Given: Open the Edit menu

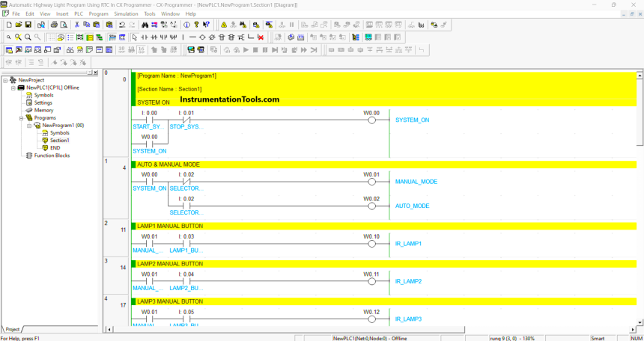Looking at the screenshot, I should 30,14.
